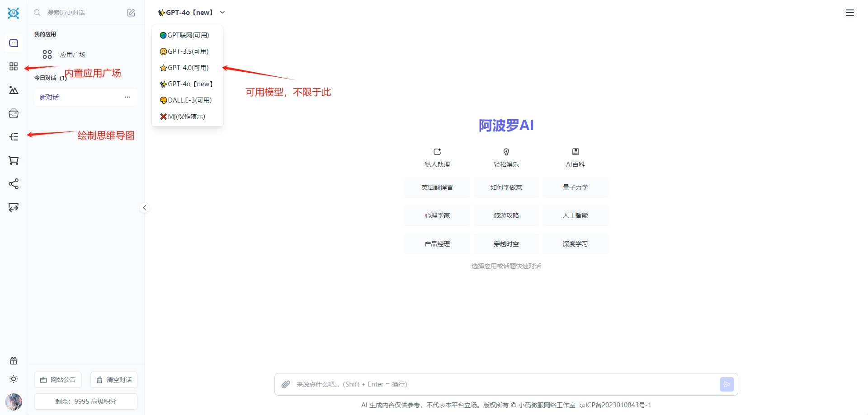
Task: Select the 如何学做菜 topic
Action: [x=506, y=187]
